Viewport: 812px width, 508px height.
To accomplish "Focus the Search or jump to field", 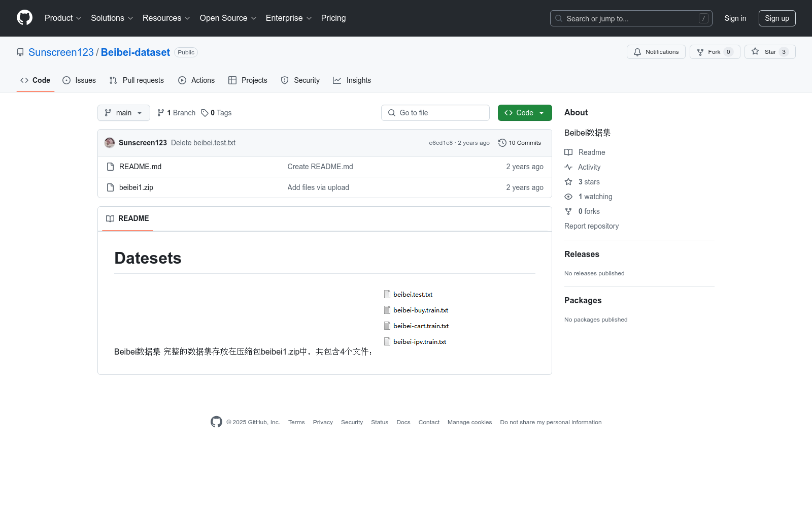I will point(631,18).
